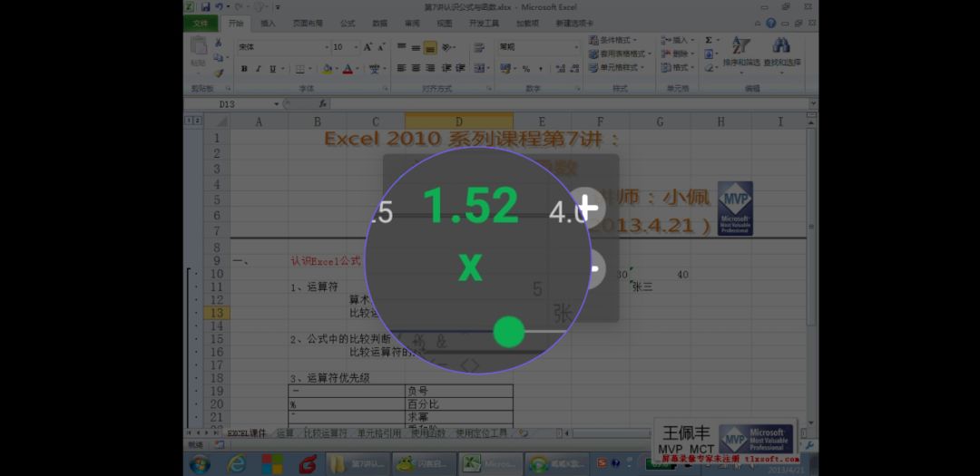Increase the cell indent
The height and width of the screenshot is (476, 980).
[x=461, y=68]
